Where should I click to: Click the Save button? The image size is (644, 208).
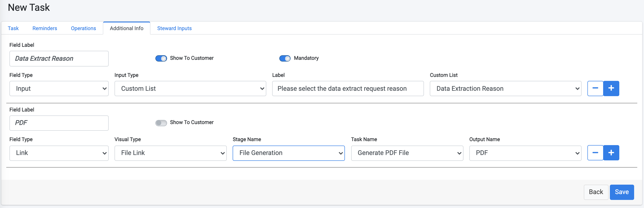pyautogui.click(x=622, y=192)
